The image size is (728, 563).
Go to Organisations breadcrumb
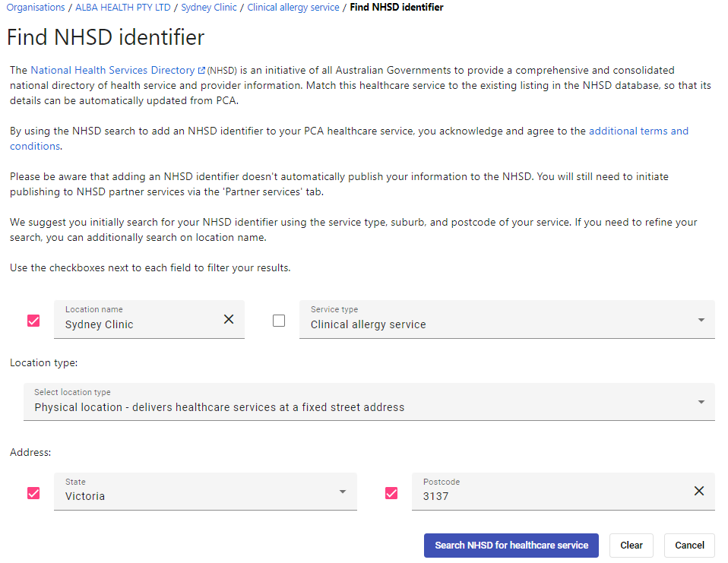tap(36, 8)
